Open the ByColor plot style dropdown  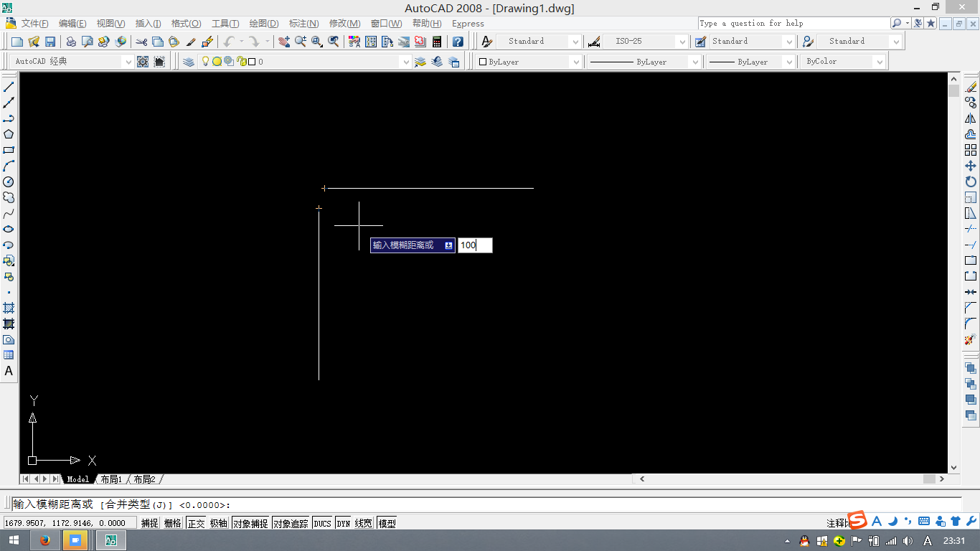879,62
